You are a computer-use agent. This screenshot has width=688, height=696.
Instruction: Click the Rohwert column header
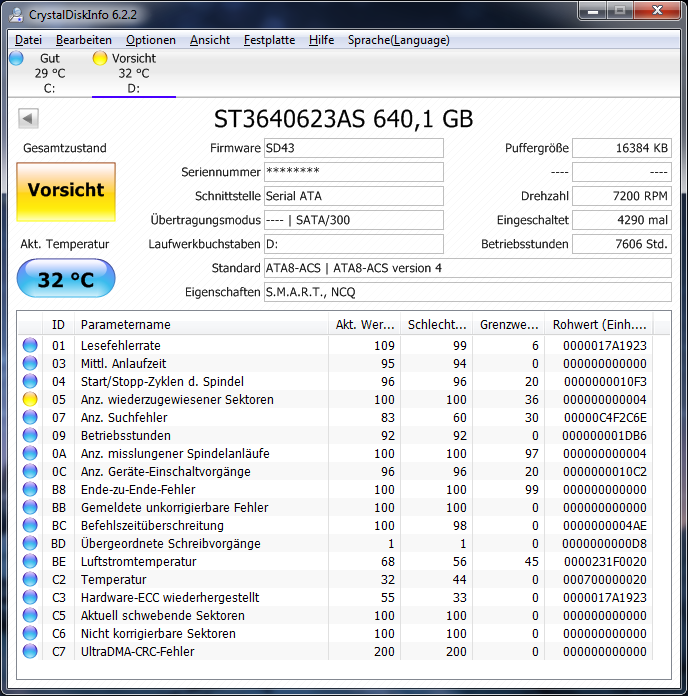pos(599,324)
